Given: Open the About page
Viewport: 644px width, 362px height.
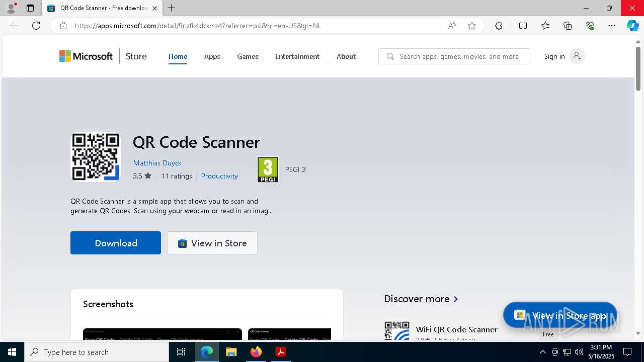Looking at the screenshot, I should click(x=346, y=56).
